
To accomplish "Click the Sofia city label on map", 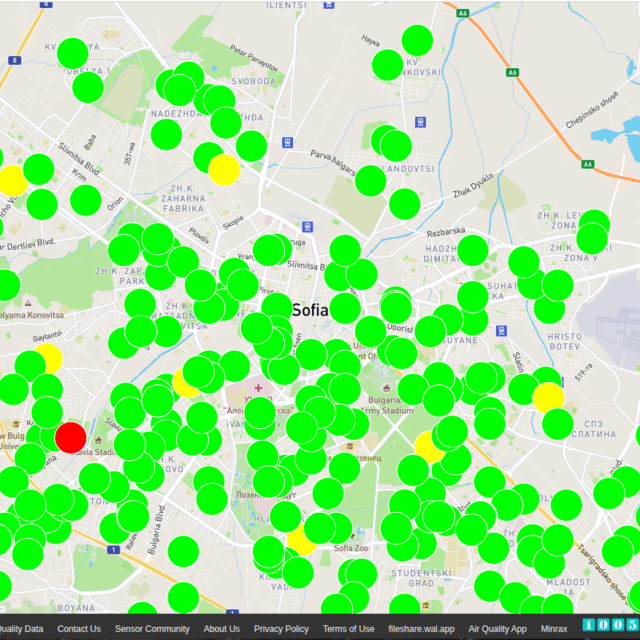I will pos(310,310).
